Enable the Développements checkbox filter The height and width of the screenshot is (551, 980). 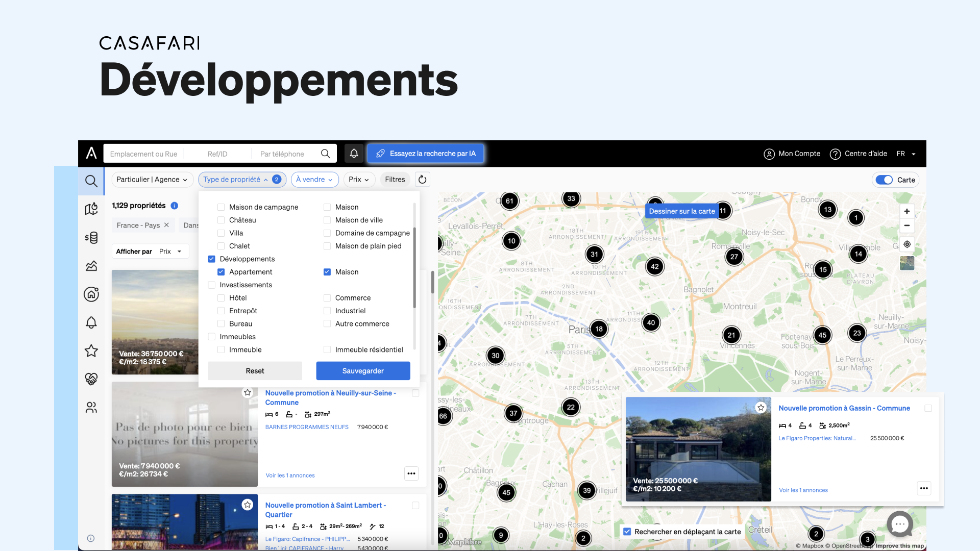[211, 258]
